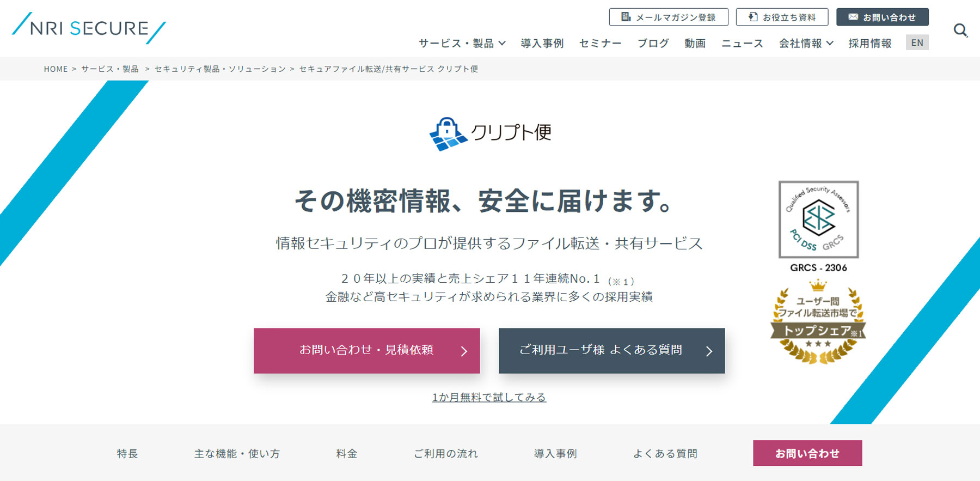Open search via magnifier icon
This screenshot has height=481, width=980.
pyautogui.click(x=960, y=30)
